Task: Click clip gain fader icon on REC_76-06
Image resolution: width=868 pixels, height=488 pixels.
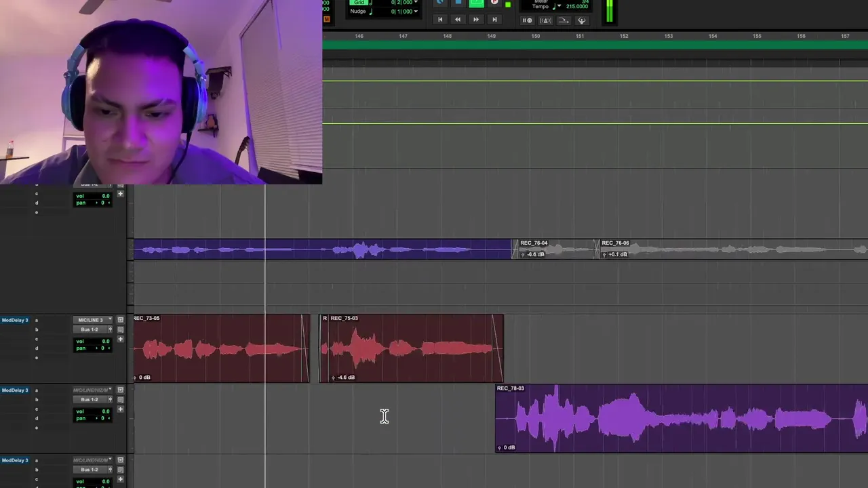Action: tap(604, 255)
